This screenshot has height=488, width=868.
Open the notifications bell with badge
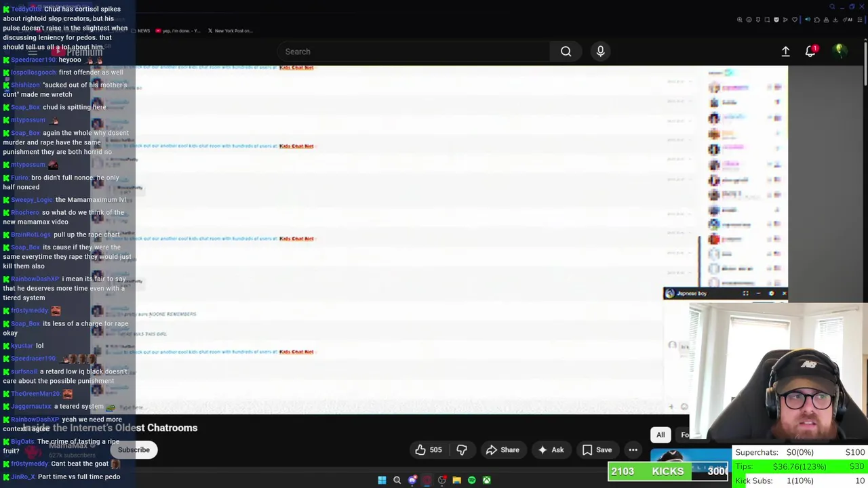click(810, 52)
